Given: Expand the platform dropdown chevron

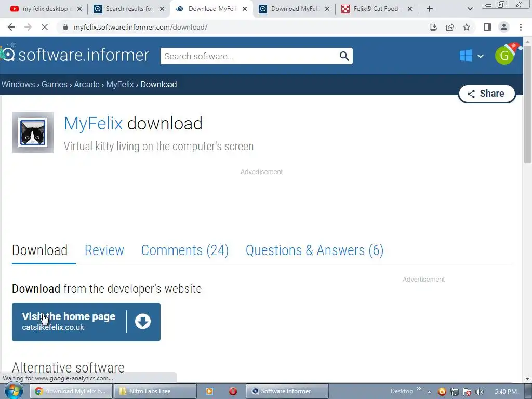Looking at the screenshot, I should tap(481, 56).
